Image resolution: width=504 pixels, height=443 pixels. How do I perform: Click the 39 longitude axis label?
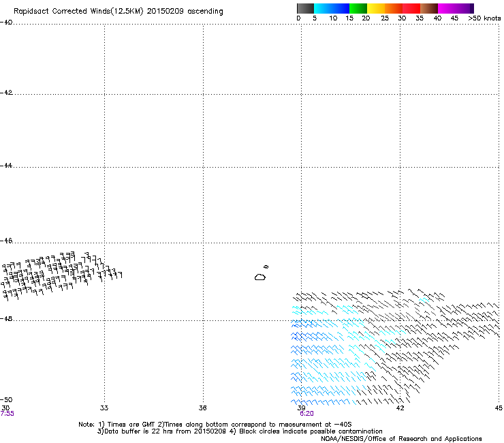click(x=301, y=408)
